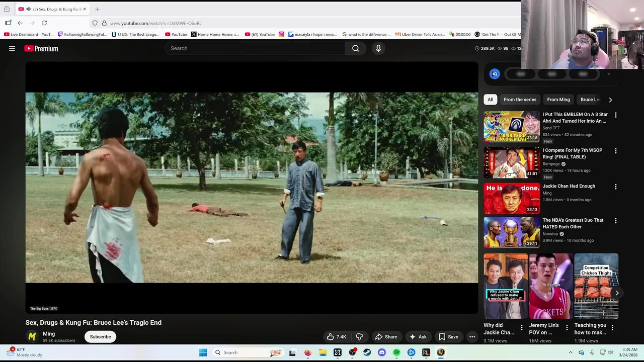Start voice search with microphone icon
Viewport: 644px width, 362px height.
coord(378,48)
